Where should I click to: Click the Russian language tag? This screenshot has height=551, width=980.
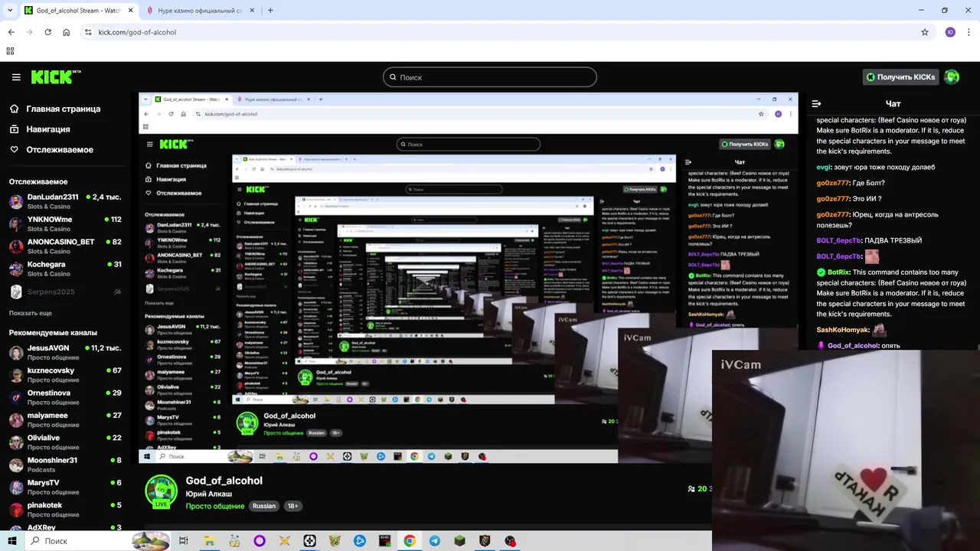tap(264, 506)
